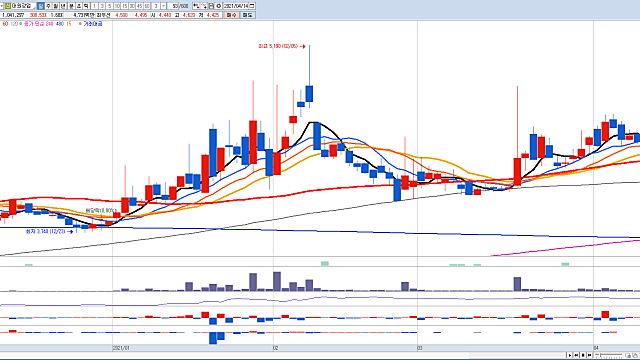
Task: Click the tallest volume bar in February
Action: click(x=277, y=282)
